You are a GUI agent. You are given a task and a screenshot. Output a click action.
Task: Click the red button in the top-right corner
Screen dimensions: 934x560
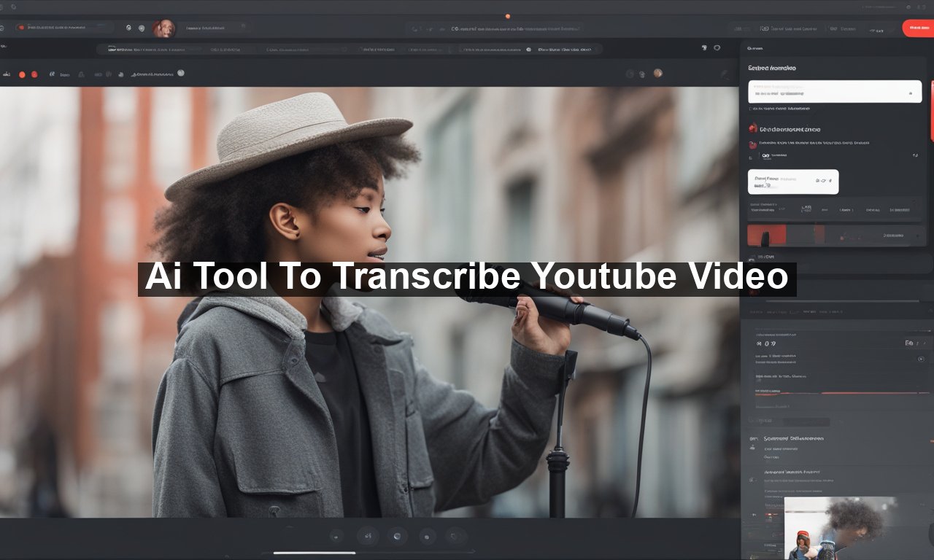(919, 28)
